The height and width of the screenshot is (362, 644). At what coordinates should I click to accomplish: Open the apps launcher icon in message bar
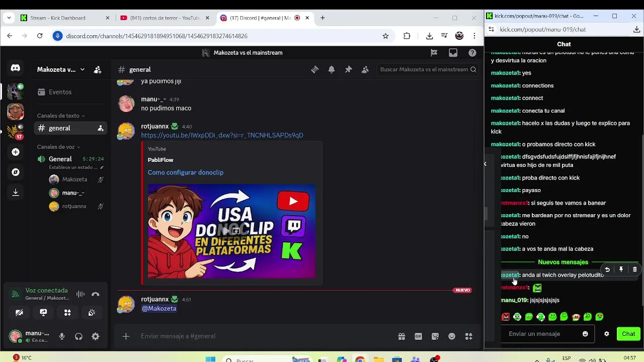coord(468,336)
